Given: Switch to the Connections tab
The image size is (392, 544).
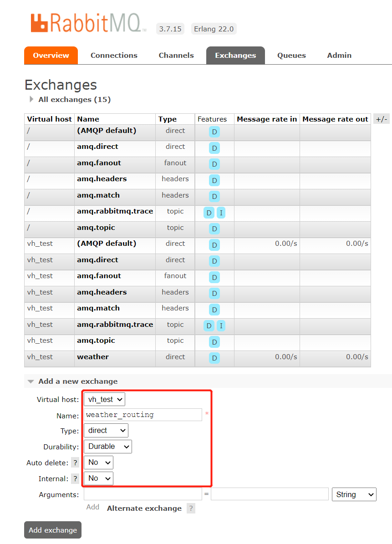Looking at the screenshot, I should tap(114, 56).
